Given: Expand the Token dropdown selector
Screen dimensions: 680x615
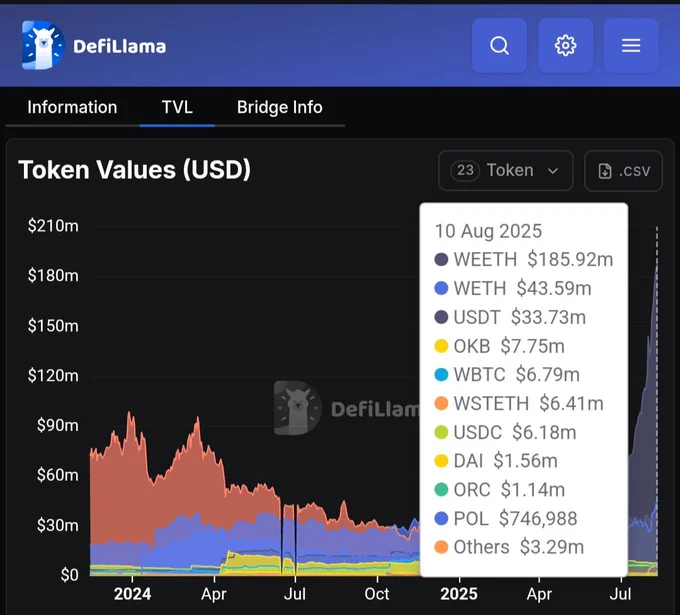Looking at the screenshot, I should coord(506,170).
